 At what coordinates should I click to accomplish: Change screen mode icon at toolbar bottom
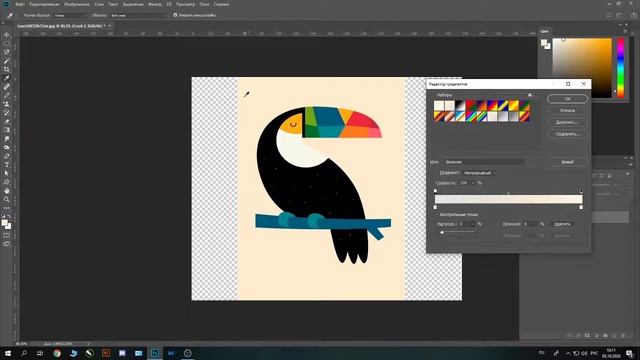pos(7,244)
